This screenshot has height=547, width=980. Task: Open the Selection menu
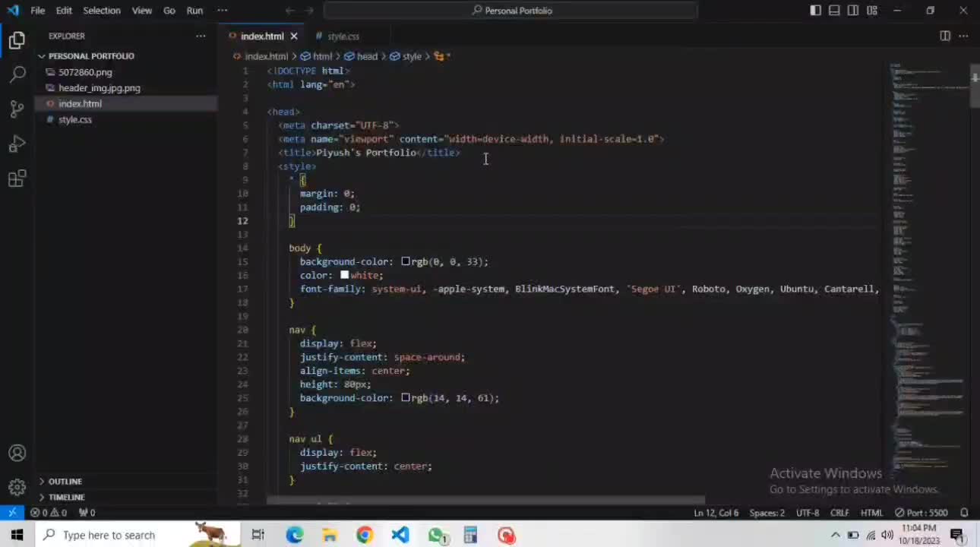(101, 11)
